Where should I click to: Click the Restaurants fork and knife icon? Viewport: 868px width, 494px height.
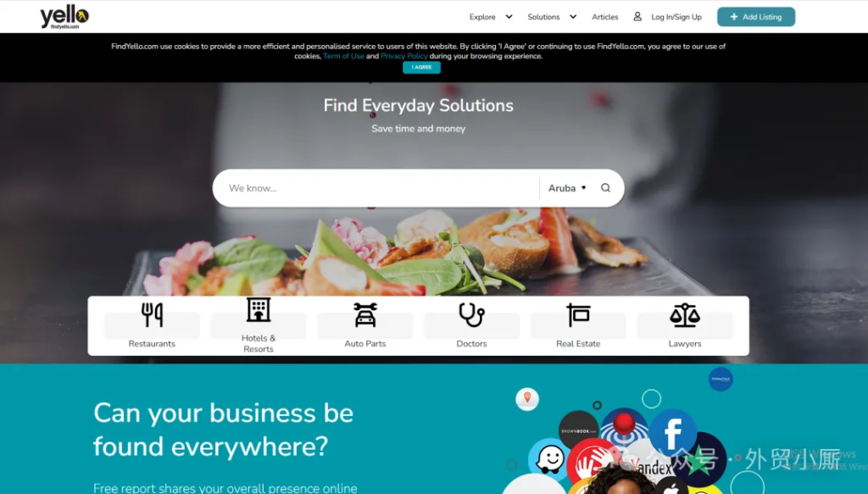152,314
